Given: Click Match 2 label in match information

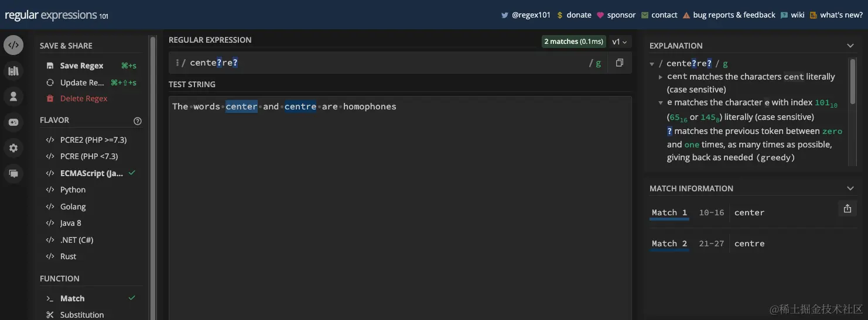Looking at the screenshot, I should coord(669,243).
